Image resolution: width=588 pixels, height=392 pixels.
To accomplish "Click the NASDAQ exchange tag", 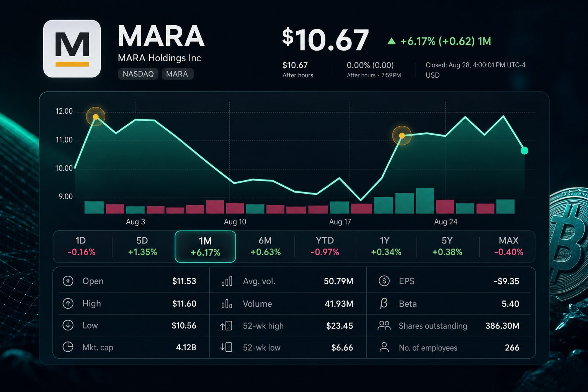I will (x=138, y=74).
